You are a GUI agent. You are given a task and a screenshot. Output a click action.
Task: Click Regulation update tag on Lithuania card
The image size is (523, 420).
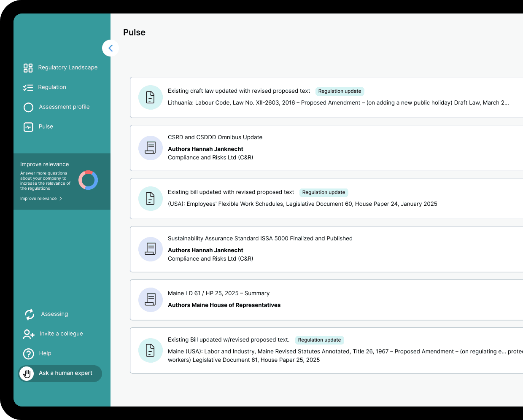(340, 91)
